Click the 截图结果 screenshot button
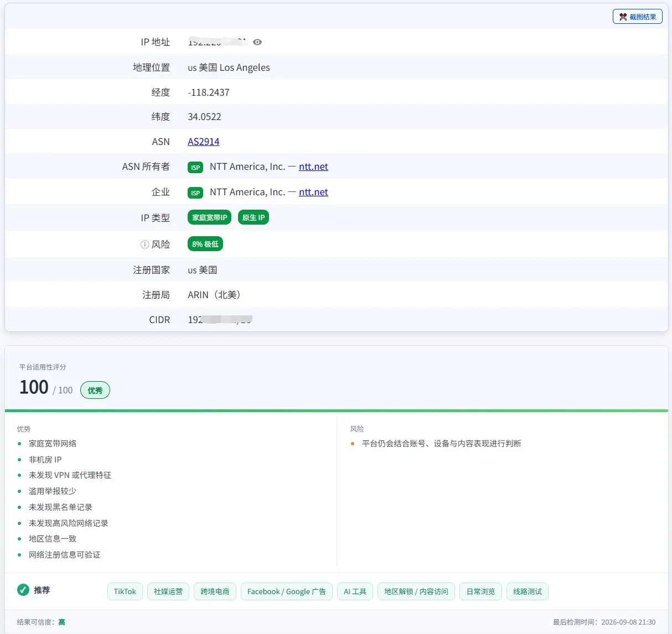Image resolution: width=672 pixels, height=634 pixels. pyautogui.click(x=637, y=17)
